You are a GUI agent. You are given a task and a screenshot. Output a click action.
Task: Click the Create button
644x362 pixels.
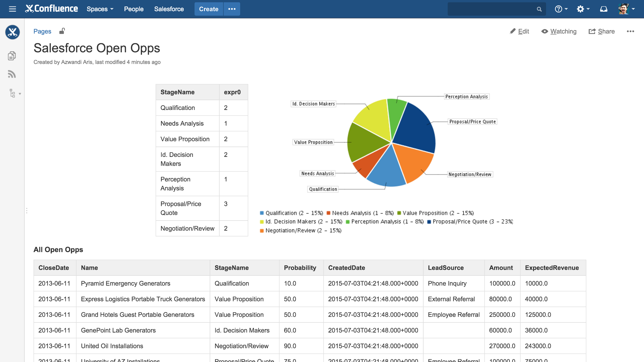208,9
